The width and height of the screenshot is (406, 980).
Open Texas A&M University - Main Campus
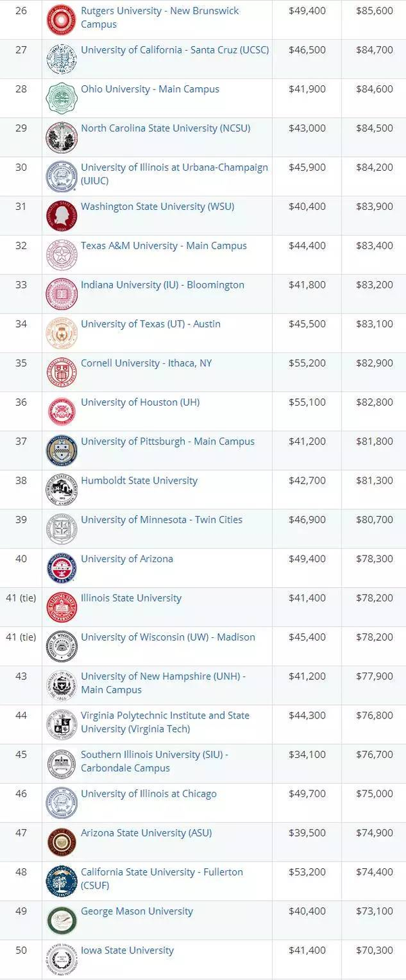[164, 246]
